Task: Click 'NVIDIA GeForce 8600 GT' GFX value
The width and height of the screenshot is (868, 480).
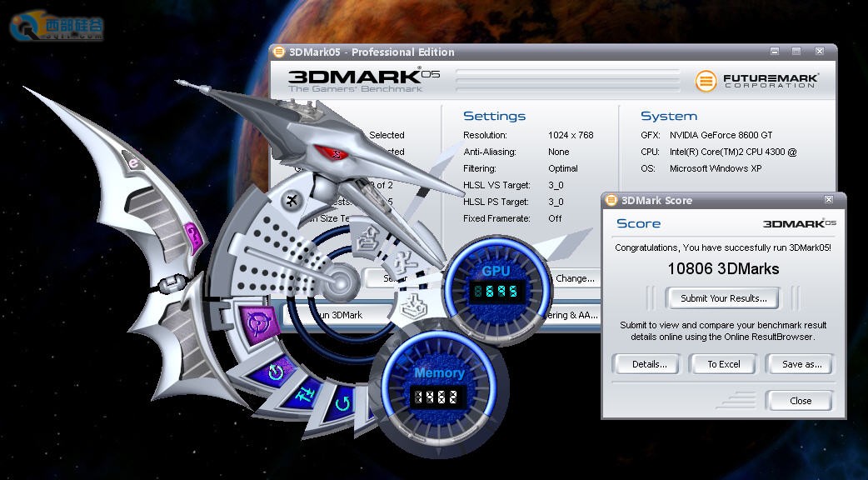Action: (x=721, y=135)
